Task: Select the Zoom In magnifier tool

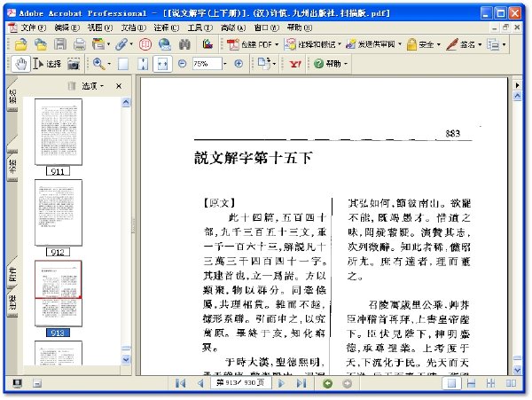Action: click(98, 64)
